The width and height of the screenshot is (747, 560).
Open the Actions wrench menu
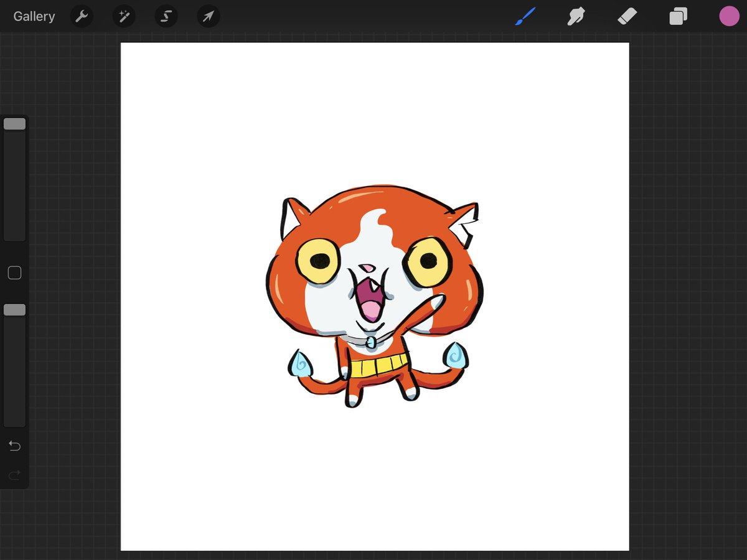tap(82, 16)
